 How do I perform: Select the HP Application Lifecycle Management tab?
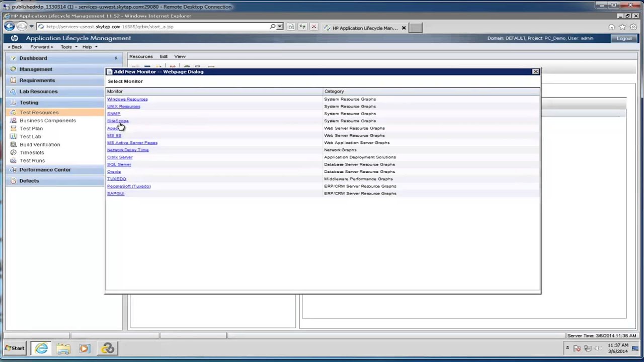pyautogui.click(x=365, y=28)
